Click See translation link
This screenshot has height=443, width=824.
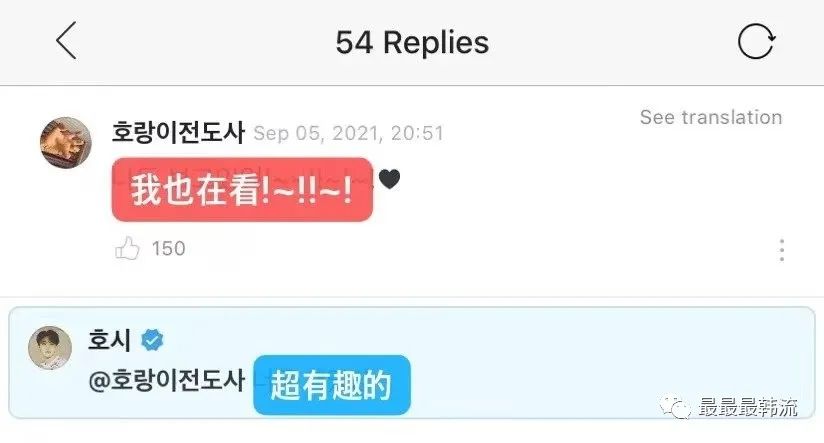coord(711,117)
